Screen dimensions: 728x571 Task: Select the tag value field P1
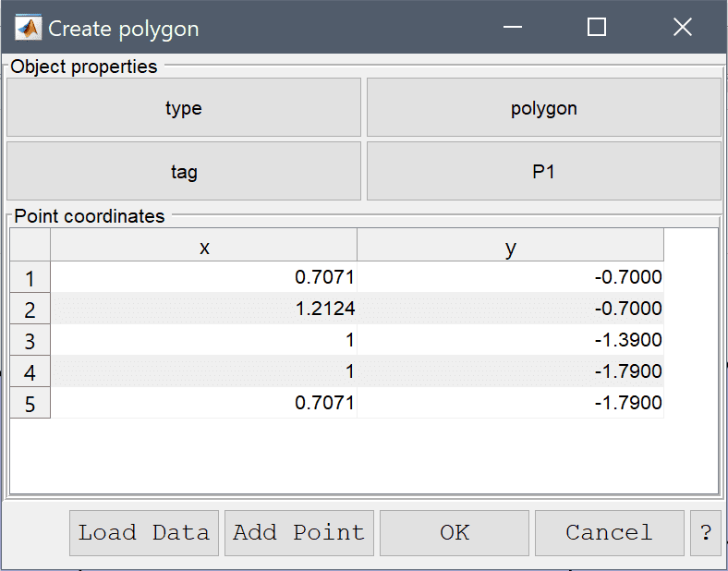tap(543, 171)
